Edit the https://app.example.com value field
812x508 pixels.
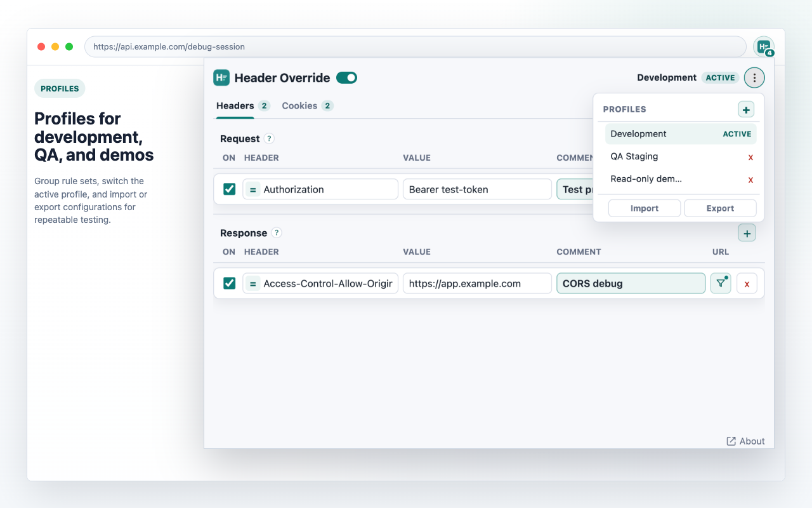click(477, 283)
